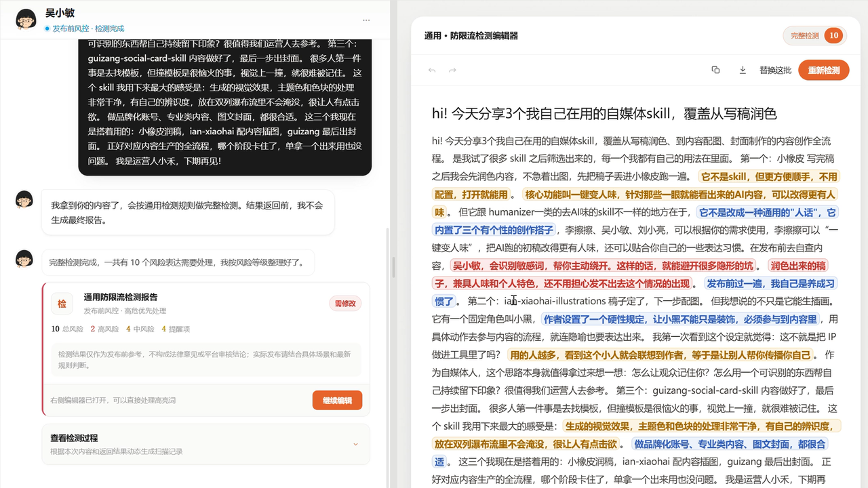Click the 继续编辑 button in report card
This screenshot has height=488, width=868.
tap(337, 401)
